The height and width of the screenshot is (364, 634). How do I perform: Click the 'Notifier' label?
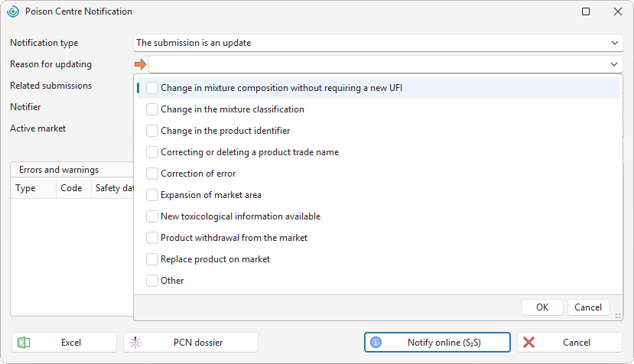[25, 107]
